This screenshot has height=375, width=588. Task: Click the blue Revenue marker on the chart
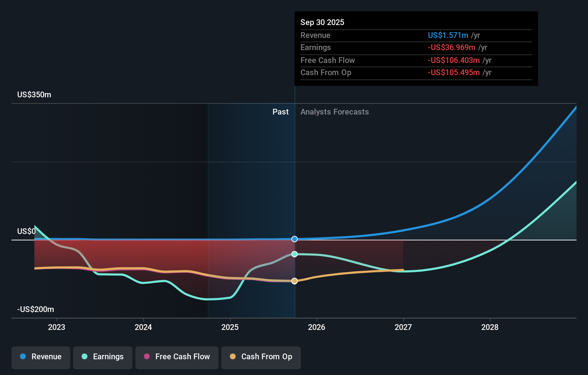click(x=294, y=239)
